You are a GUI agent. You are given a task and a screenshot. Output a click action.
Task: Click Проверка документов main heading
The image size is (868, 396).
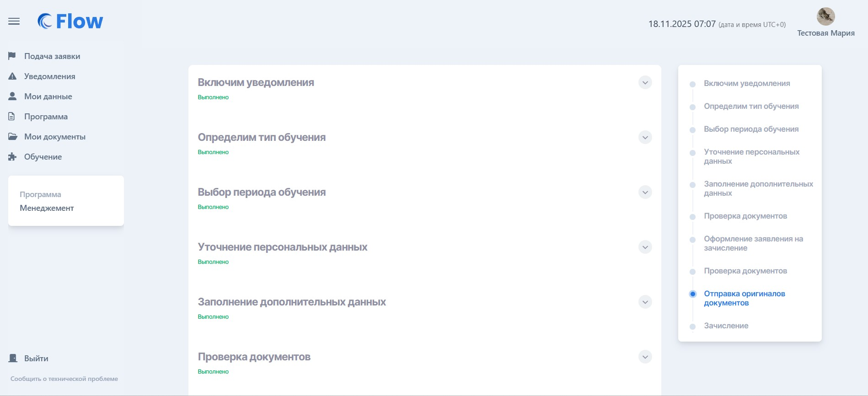pyautogui.click(x=254, y=357)
